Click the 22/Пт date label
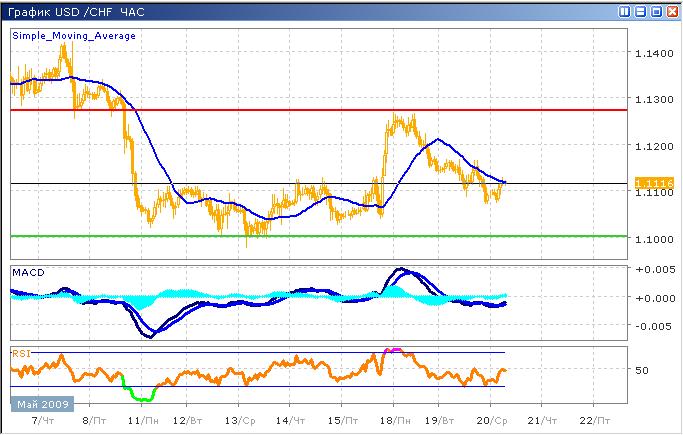The image size is (683, 435). pos(595,421)
